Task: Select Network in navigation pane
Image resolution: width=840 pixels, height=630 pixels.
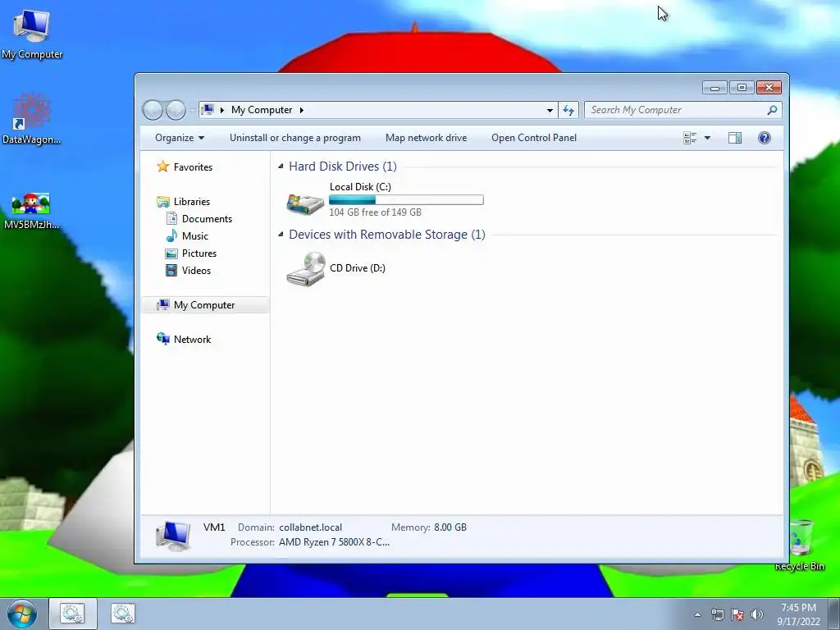Action: coord(184,339)
